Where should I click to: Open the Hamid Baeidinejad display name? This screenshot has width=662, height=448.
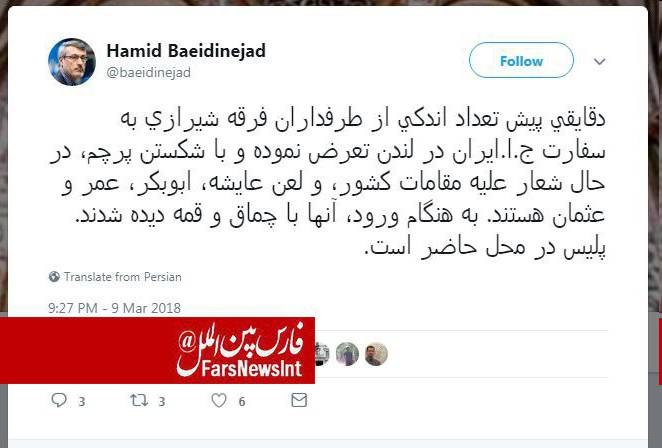(186, 51)
